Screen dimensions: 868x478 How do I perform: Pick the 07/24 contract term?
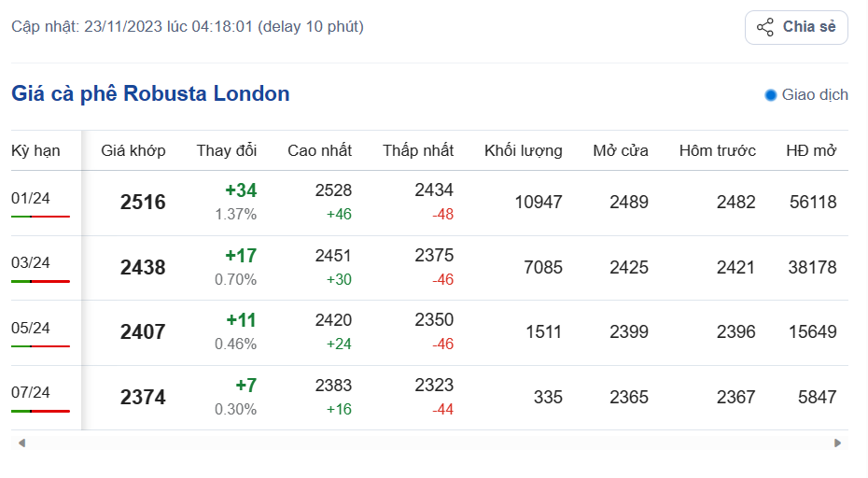pos(31,392)
